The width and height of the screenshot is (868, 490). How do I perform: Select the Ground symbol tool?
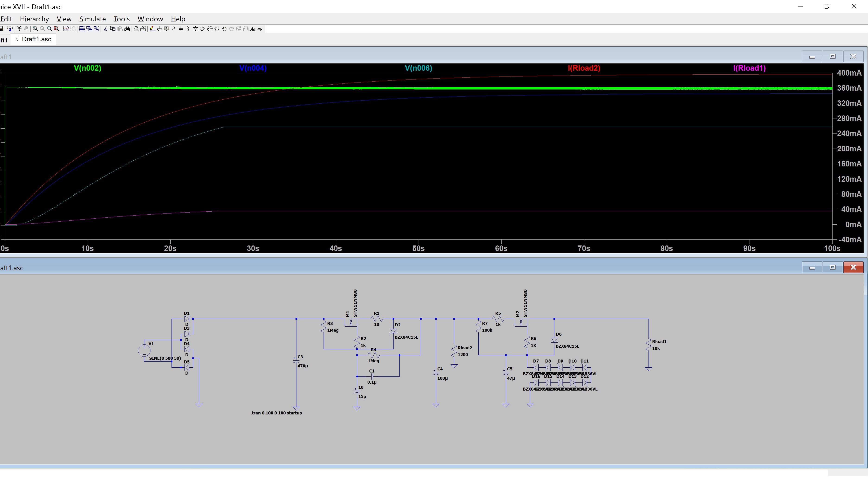click(159, 29)
